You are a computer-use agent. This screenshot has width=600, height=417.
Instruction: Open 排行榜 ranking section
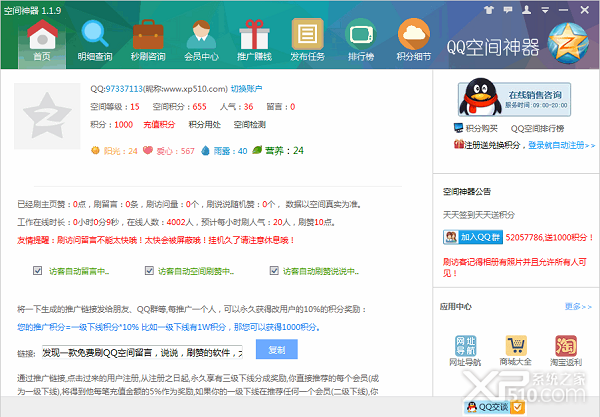pyautogui.click(x=360, y=41)
